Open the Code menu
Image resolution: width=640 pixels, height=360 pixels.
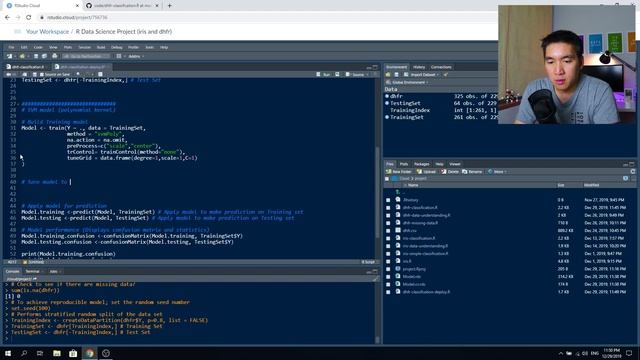point(38,47)
